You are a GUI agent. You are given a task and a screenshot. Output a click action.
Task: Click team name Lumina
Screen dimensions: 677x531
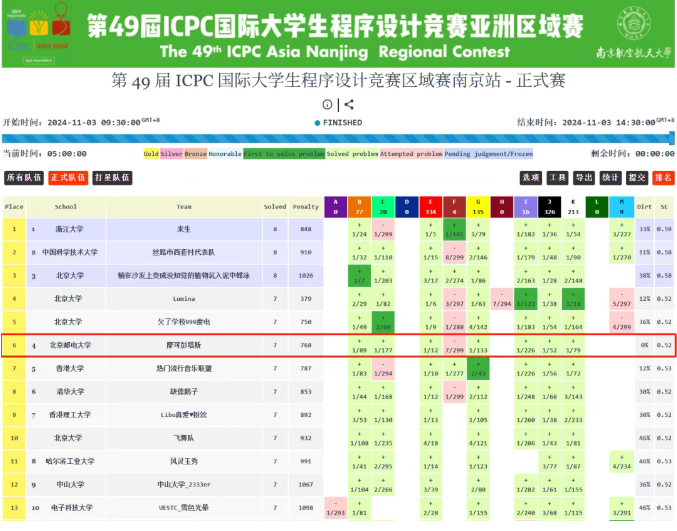(184, 299)
